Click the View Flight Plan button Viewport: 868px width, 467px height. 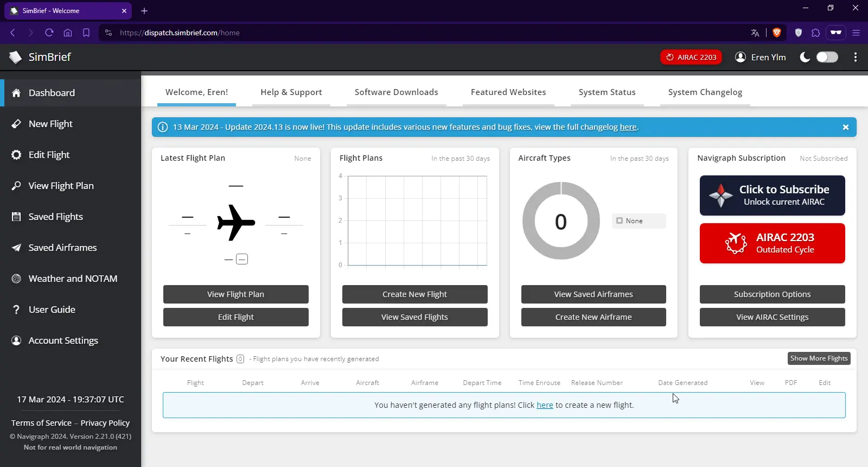[x=236, y=294]
